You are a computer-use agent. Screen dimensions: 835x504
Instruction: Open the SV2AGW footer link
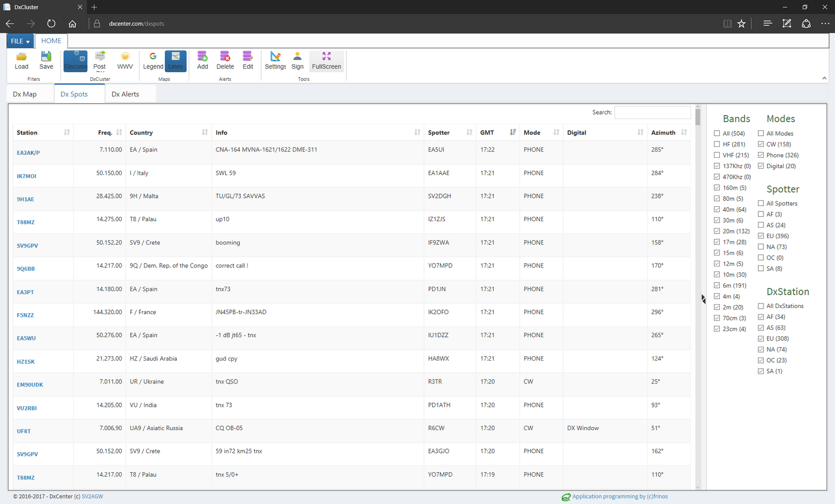tap(92, 497)
